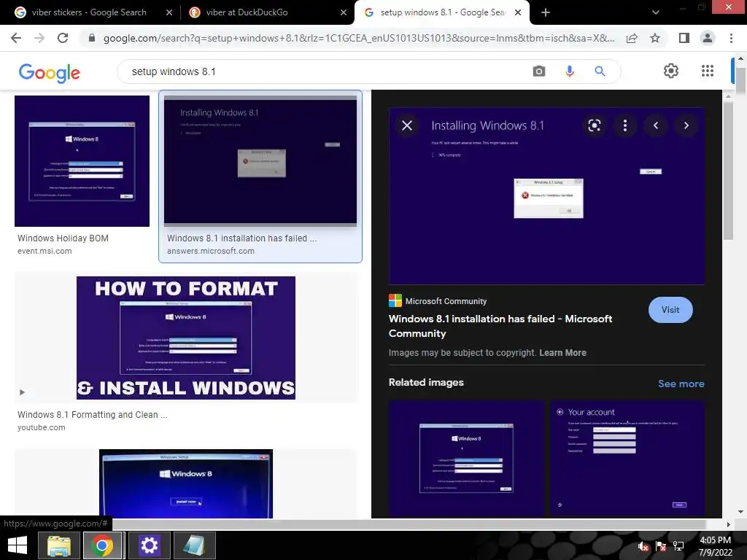Select Windows 8.1 installation has failed thumbnail
The width and height of the screenshot is (747, 560).
pos(260,160)
